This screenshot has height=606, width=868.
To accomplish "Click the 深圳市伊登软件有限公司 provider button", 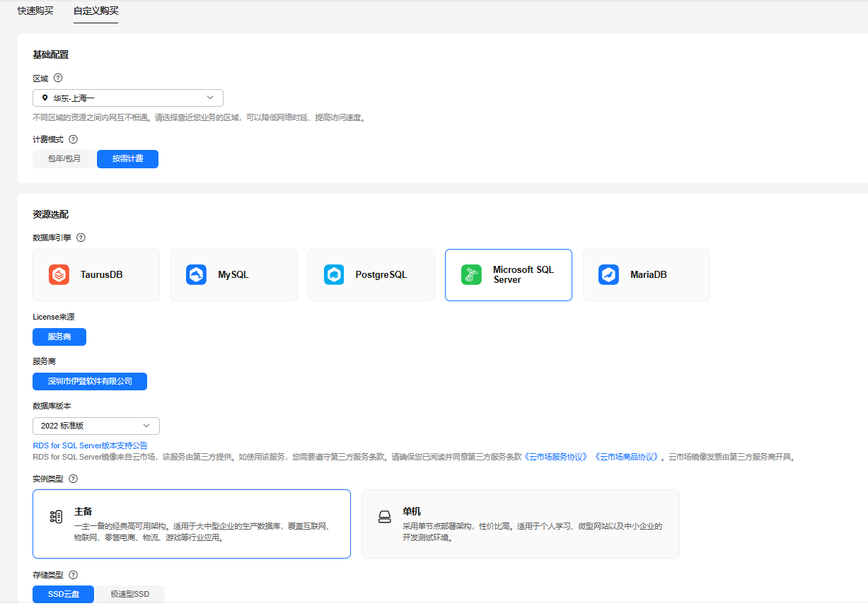I will tap(90, 382).
